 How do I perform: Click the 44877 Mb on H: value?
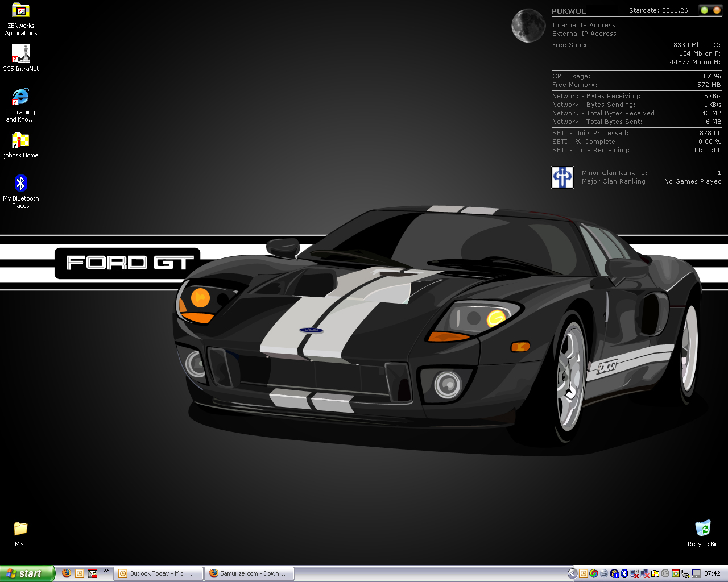pos(695,62)
